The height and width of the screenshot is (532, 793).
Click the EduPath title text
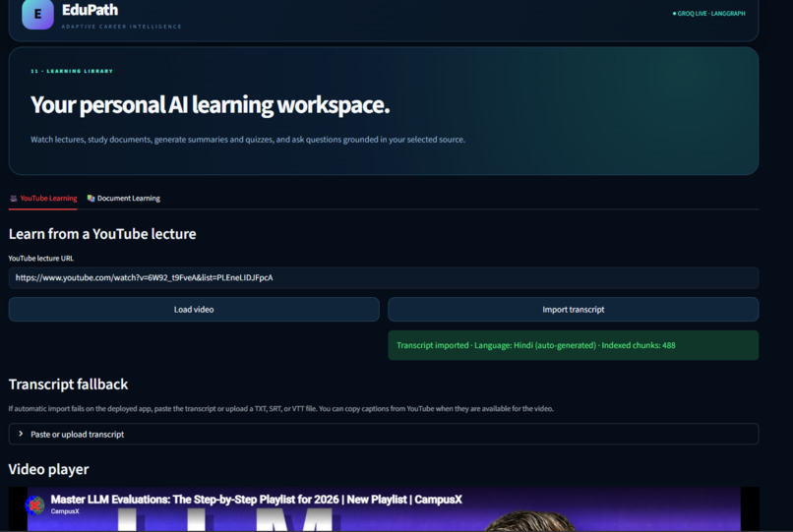90,10
